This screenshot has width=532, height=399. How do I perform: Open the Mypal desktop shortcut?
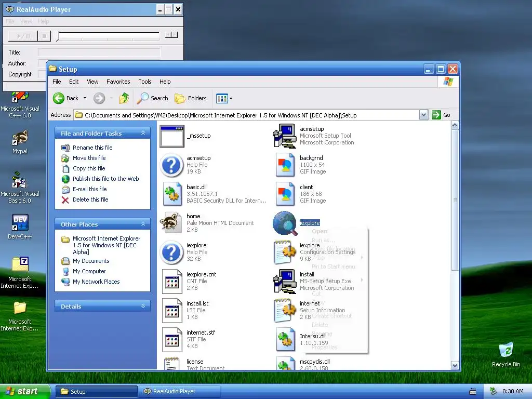tap(20, 142)
